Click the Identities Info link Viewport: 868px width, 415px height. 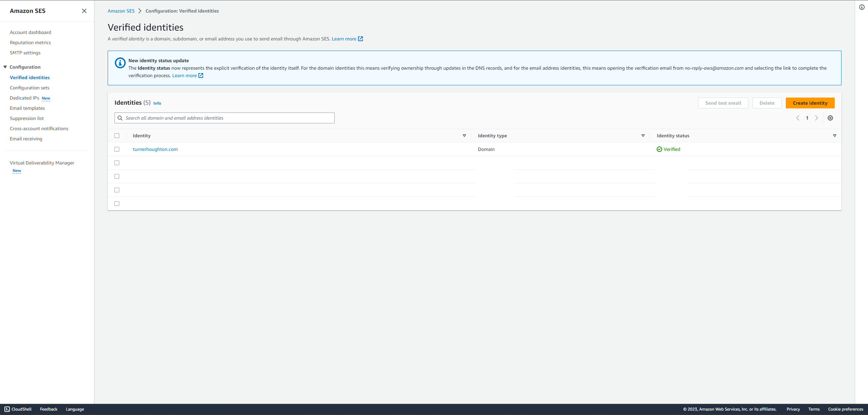pyautogui.click(x=157, y=103)
